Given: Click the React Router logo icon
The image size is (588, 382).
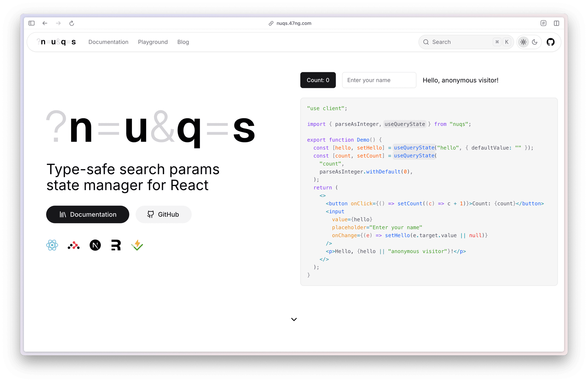Looking at the screenshot, I should pos(116,245).
